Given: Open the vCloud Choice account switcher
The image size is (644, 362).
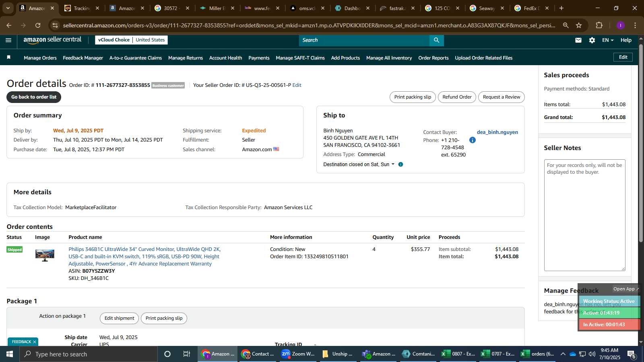Looking at the screenshot, I should click(x=131, y=40).
